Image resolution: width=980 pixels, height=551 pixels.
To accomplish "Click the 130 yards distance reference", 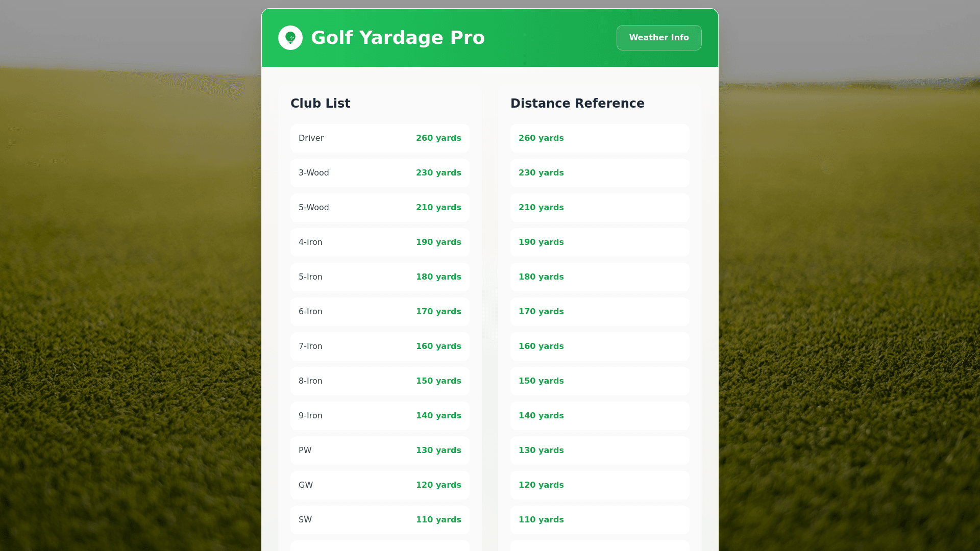I will coord(599,450).
